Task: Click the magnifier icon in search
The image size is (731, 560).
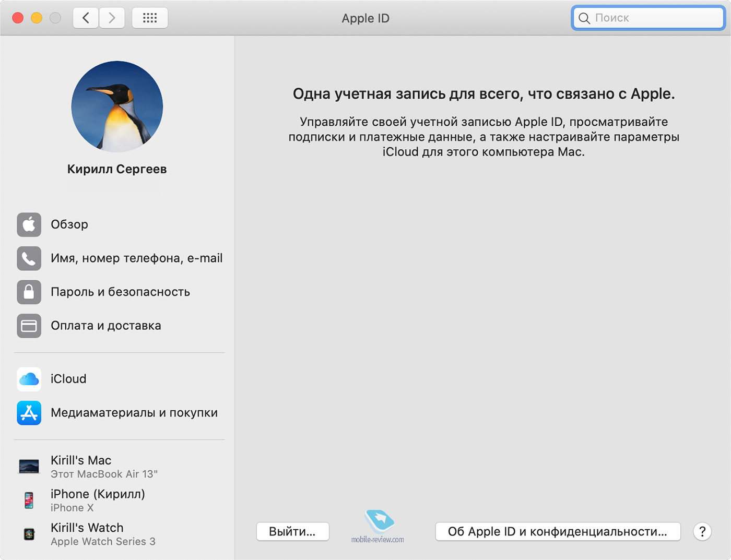Action: click(584, 18)
